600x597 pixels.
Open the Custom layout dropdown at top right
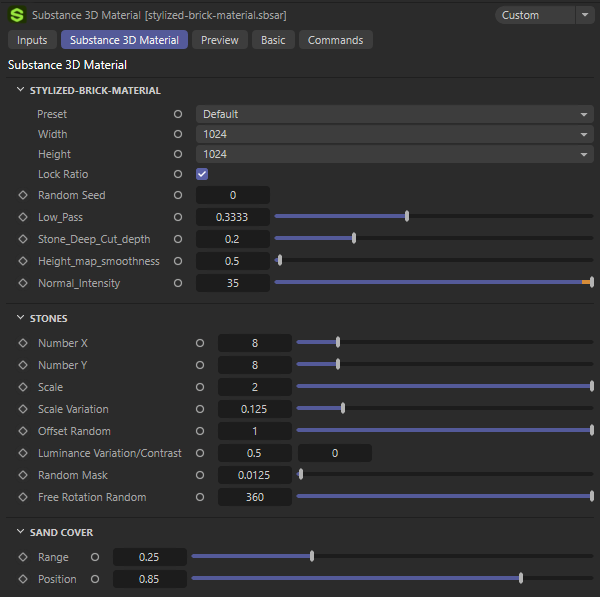[x=544, y=15]
